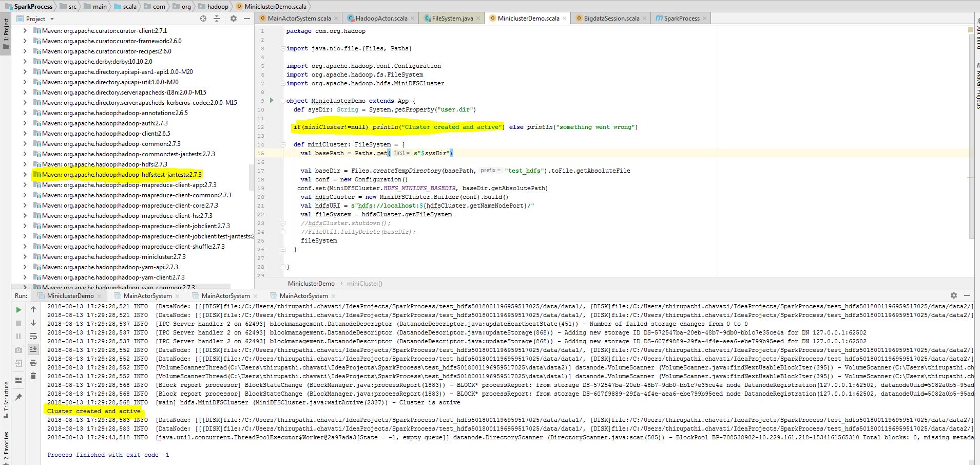Click the Exit icon in Run toolbar
The height and width of the screenshot is (465, 980).
point(18,363)
